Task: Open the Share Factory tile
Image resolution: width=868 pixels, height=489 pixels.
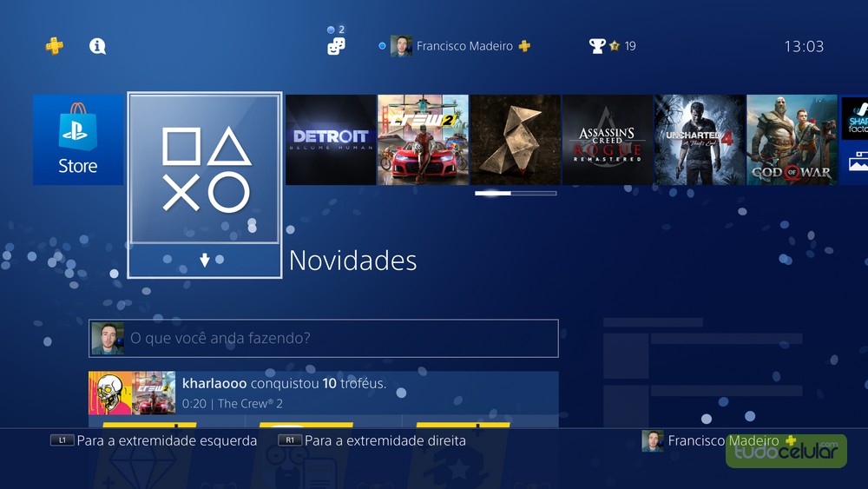Action: tap(854, 118)
